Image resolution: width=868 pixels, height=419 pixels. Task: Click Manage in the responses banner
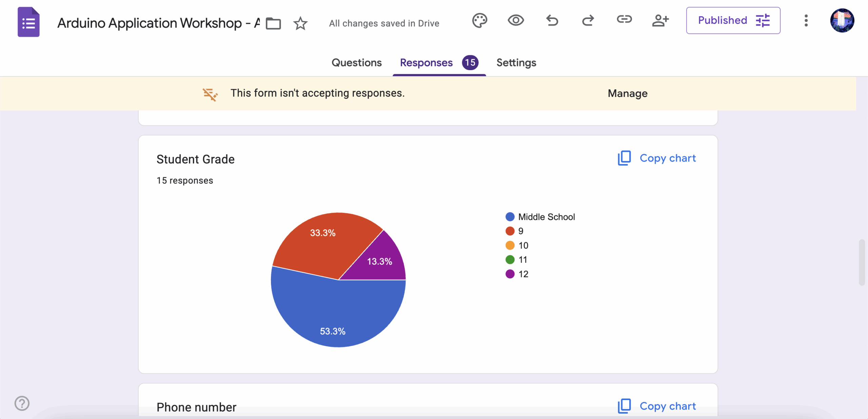point(627,93)
